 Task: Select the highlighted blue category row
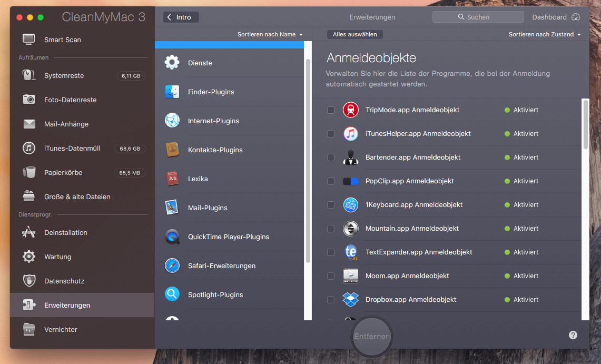tap(229, 44)
